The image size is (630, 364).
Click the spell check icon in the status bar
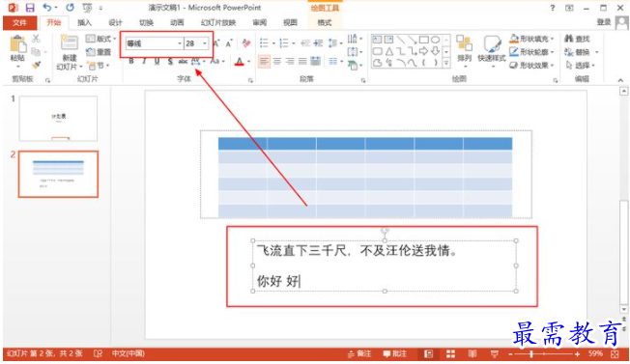tap(98, 353)
